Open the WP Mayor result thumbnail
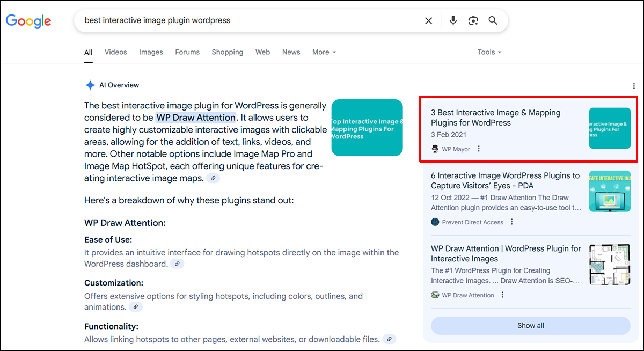Screen dimensions: 644x351 pyautogui.click(x=610, y=128)
